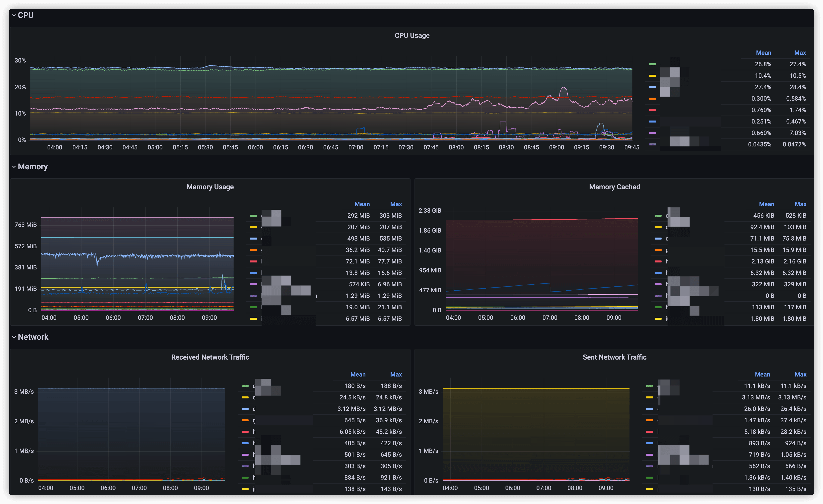Sort Memory Usage legend by Max column

tap(396, 204)
